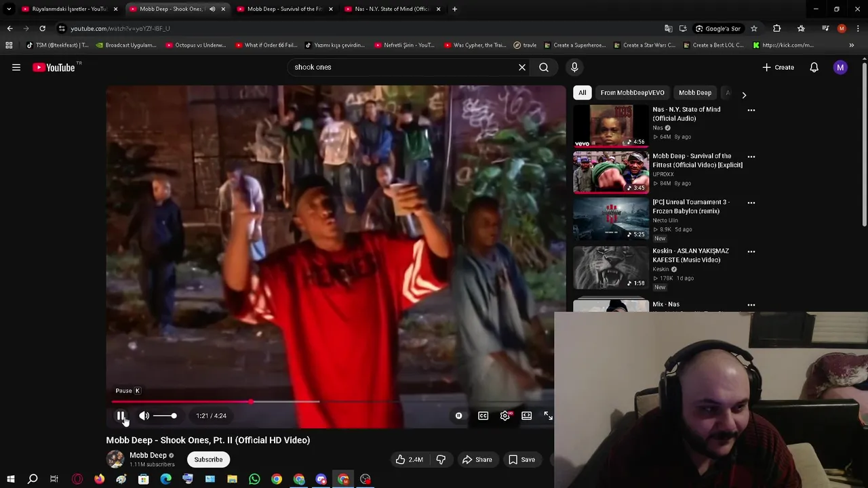
Task: Open options for the Mix - Nas entry
Action: pyautogui.click(x=751, y=305)
